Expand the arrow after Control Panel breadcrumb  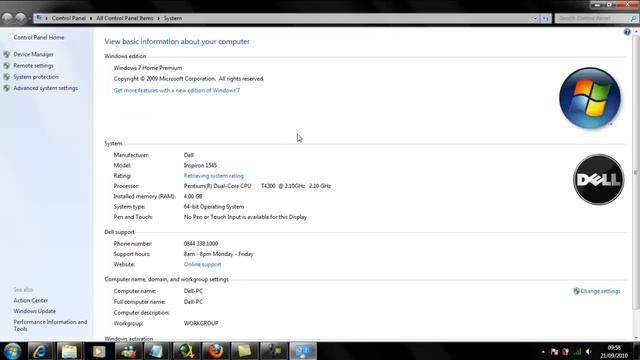pos(91,18)
